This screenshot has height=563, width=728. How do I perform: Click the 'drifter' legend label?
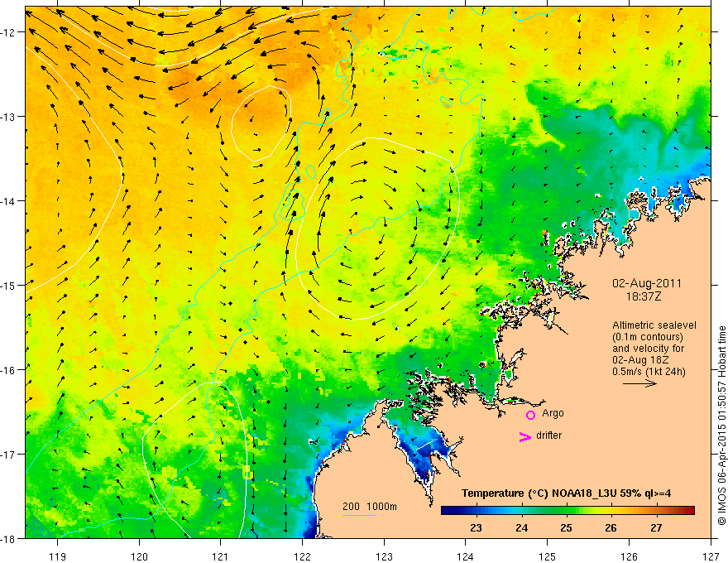pos(548,435)
